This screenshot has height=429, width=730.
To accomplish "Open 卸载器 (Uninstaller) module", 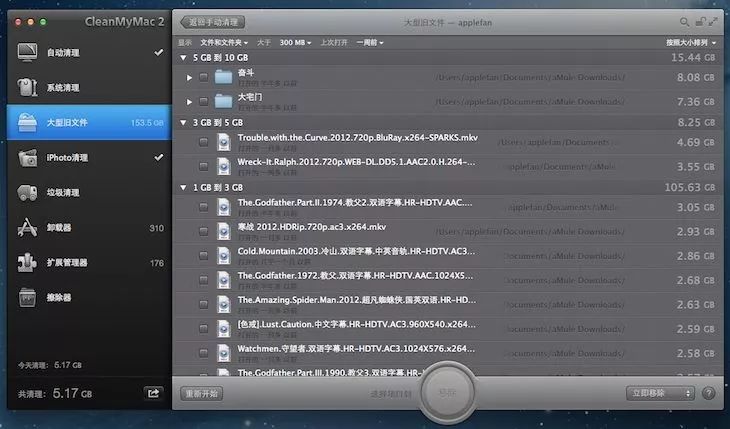I will [88, 228].
